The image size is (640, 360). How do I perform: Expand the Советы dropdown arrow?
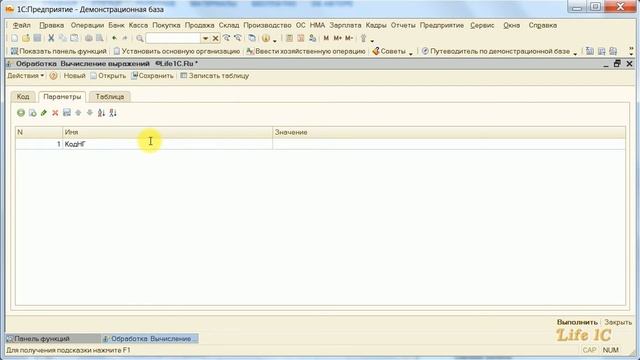(411, 52)
